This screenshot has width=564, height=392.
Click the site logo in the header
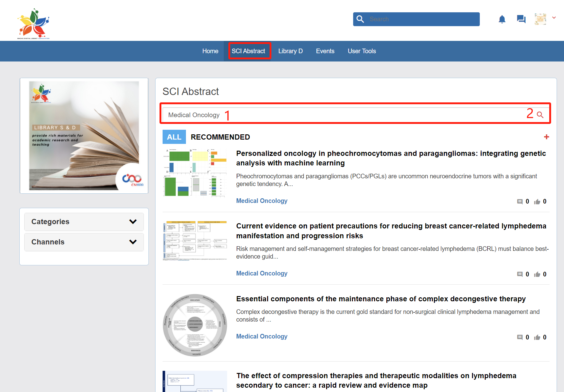tap(33, 24)
